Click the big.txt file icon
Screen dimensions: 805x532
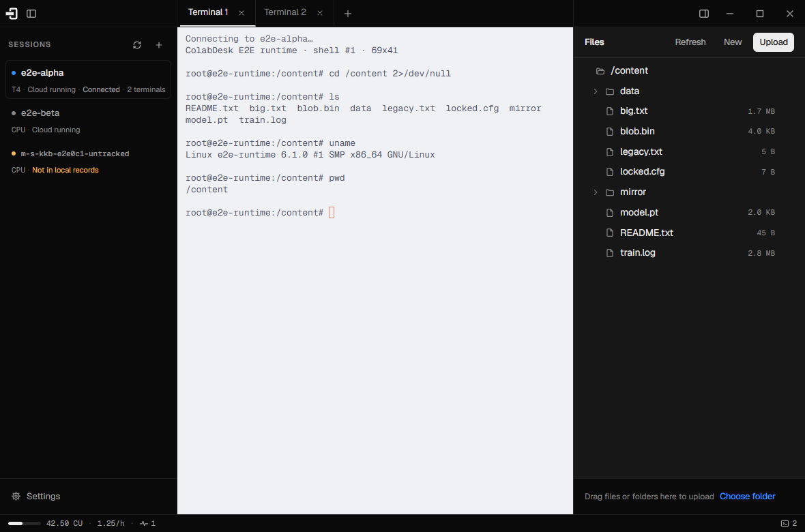pyautogui.click(x=610, y=111)
